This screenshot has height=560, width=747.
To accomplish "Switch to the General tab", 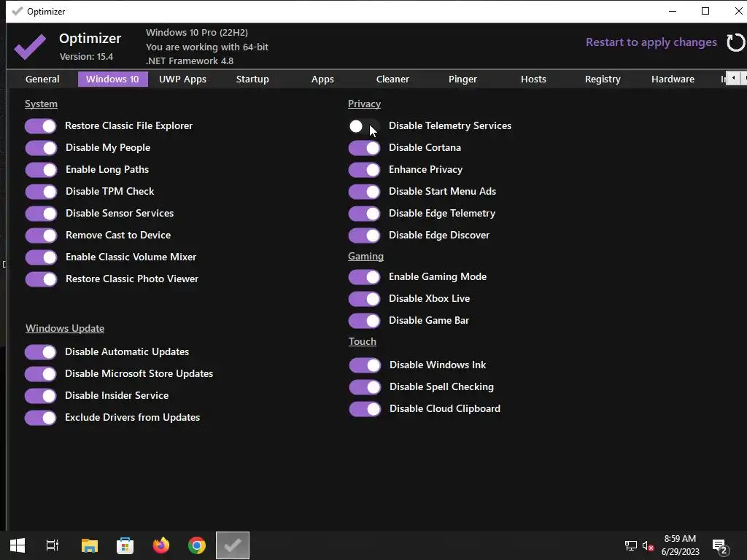I will pyautogui.click(x=42, y=79).
